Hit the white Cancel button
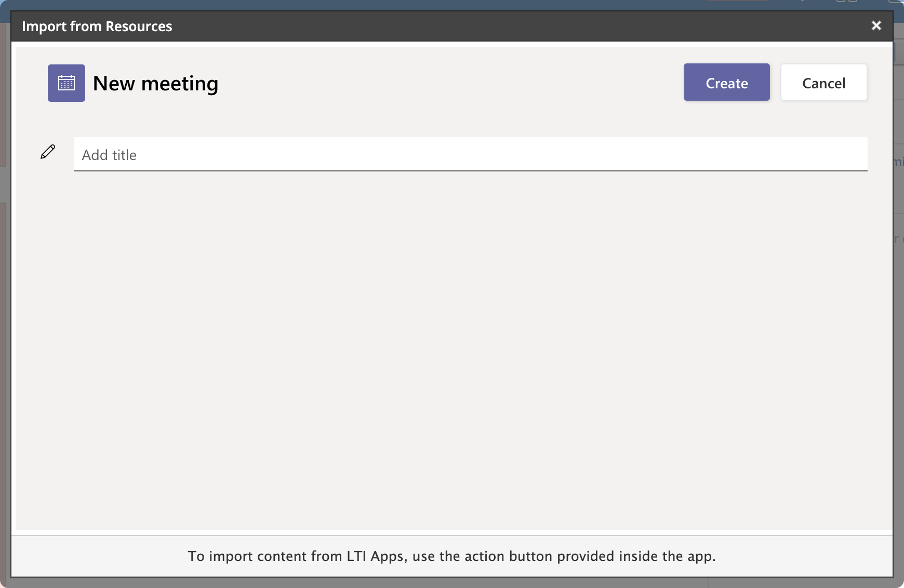Screen dimensions: 904x588 pos(823,83)
